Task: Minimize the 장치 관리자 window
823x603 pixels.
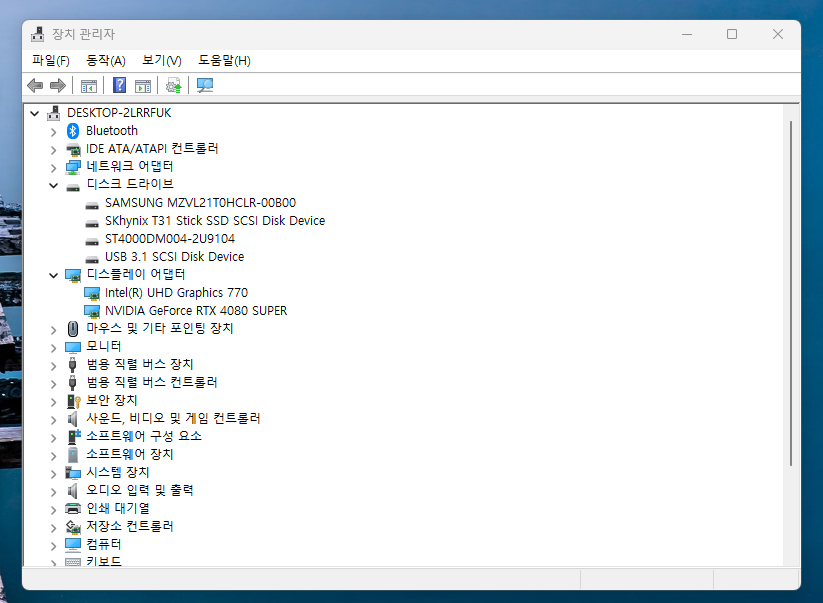Action: click(x=687, y=34)
